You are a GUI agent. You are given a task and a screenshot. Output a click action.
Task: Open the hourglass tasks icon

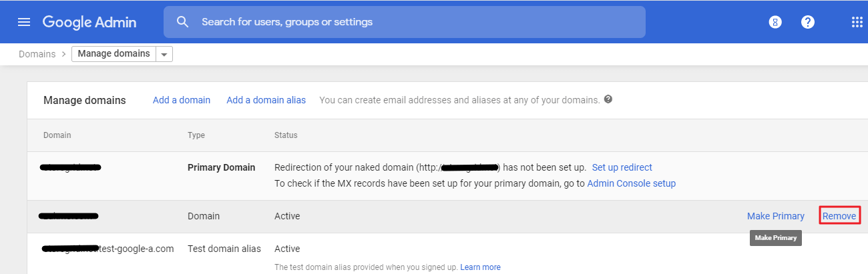coord(775,22)
